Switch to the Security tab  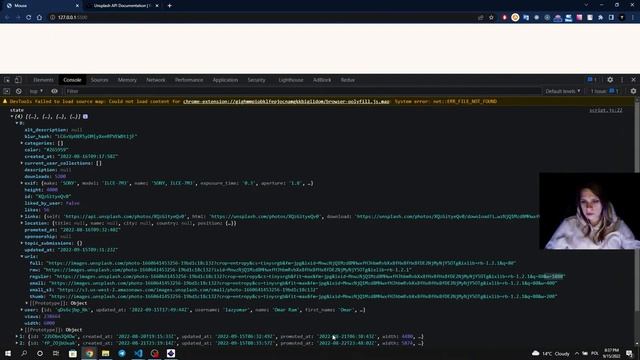tap(256, 80)
